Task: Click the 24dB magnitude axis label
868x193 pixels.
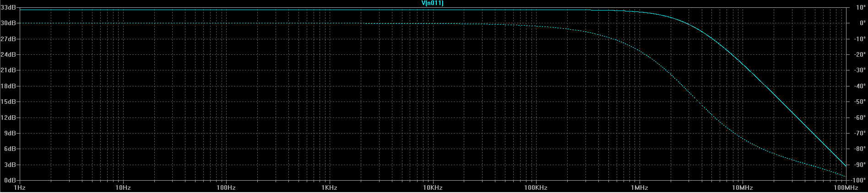Action: [8, 55]
